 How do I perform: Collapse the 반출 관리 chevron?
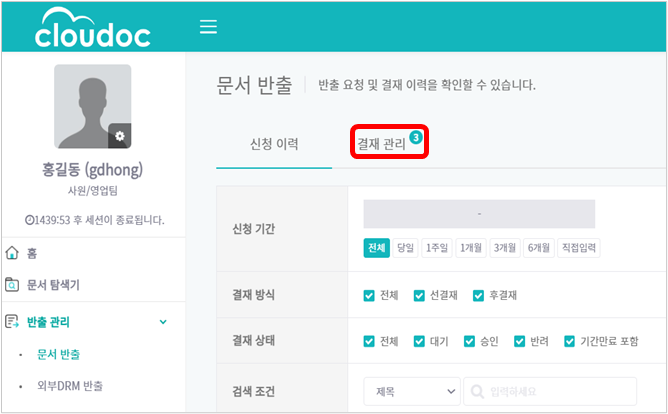163,322
